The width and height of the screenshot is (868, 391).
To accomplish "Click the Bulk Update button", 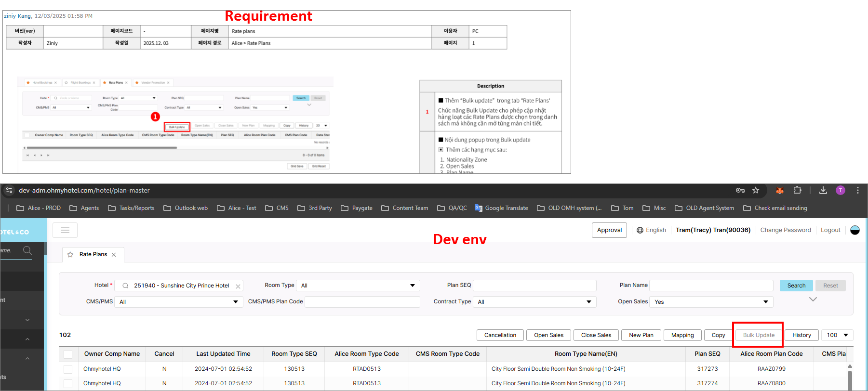I will (x=759, y=335).
